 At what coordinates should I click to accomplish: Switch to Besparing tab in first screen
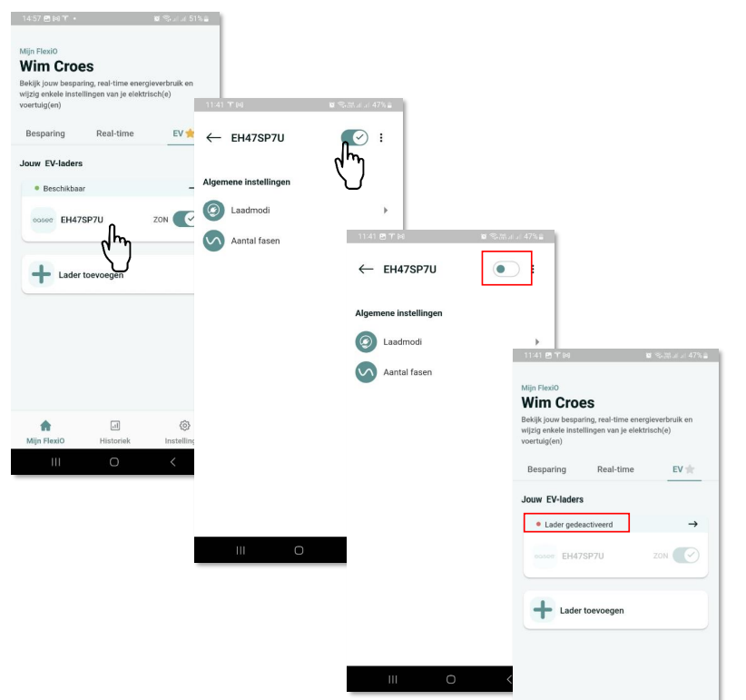45,133
